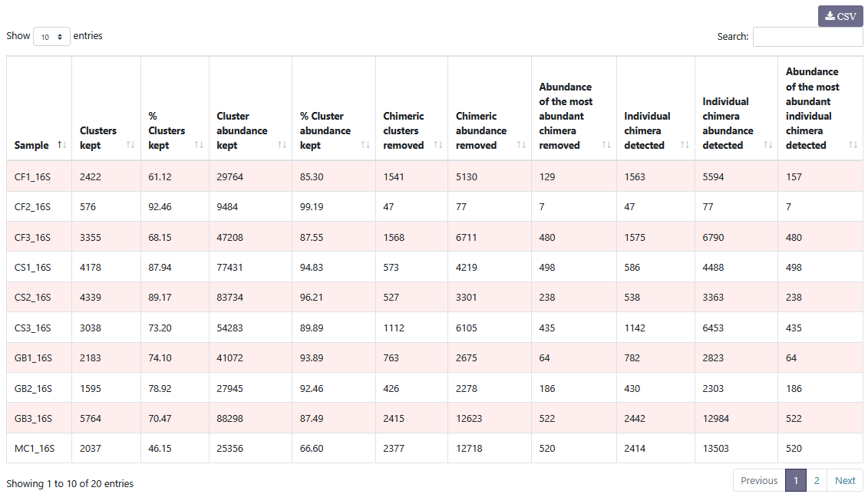Screen dimensions: 868x494
Task: Sort by Individual chimera detected arrows
Action: (685, 145)
